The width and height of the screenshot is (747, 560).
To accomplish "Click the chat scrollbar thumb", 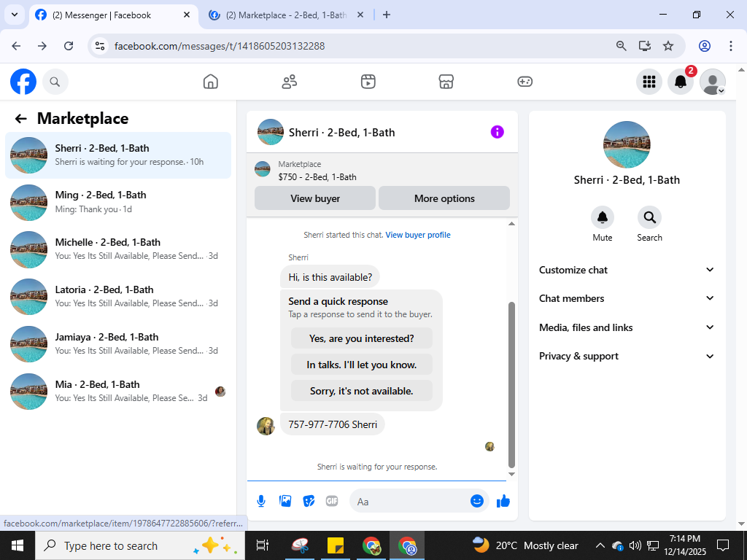I will pos(511,385).
